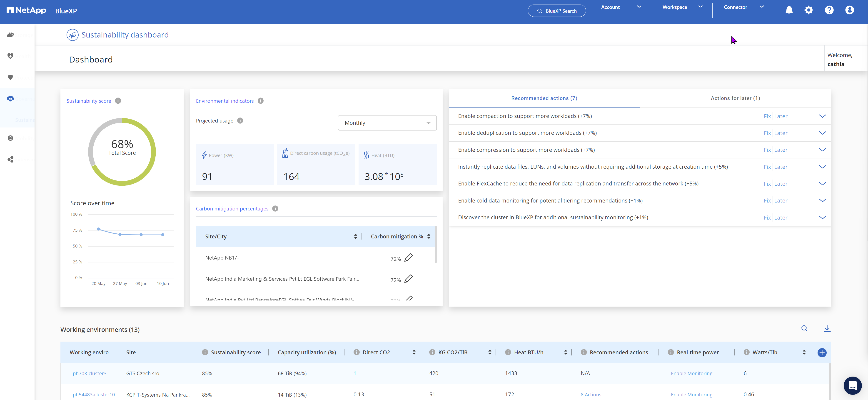Open the notifications bell icon

pos(789,10)
